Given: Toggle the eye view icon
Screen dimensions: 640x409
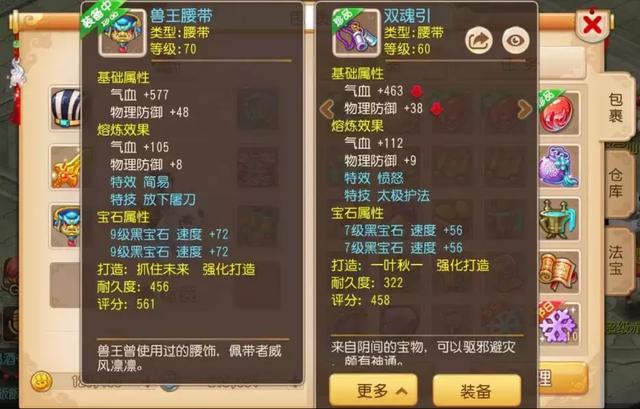Looking at the screenshot, I should tap(516, 40).
